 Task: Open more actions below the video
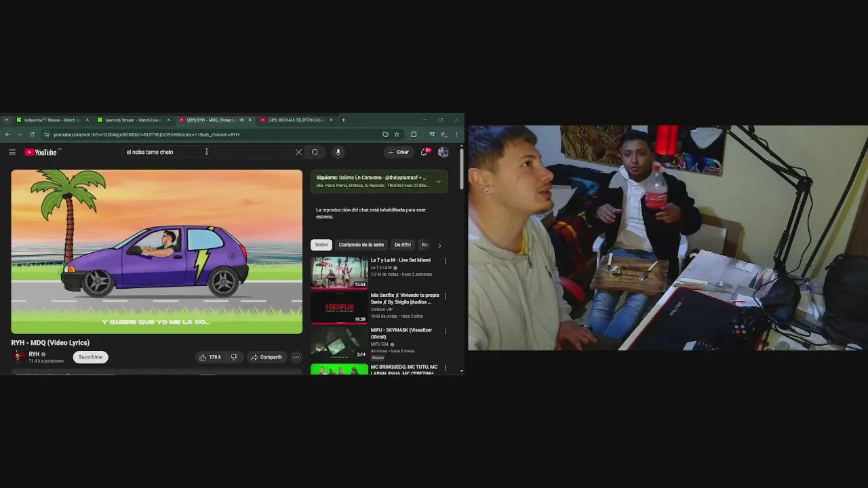[296, 357]
